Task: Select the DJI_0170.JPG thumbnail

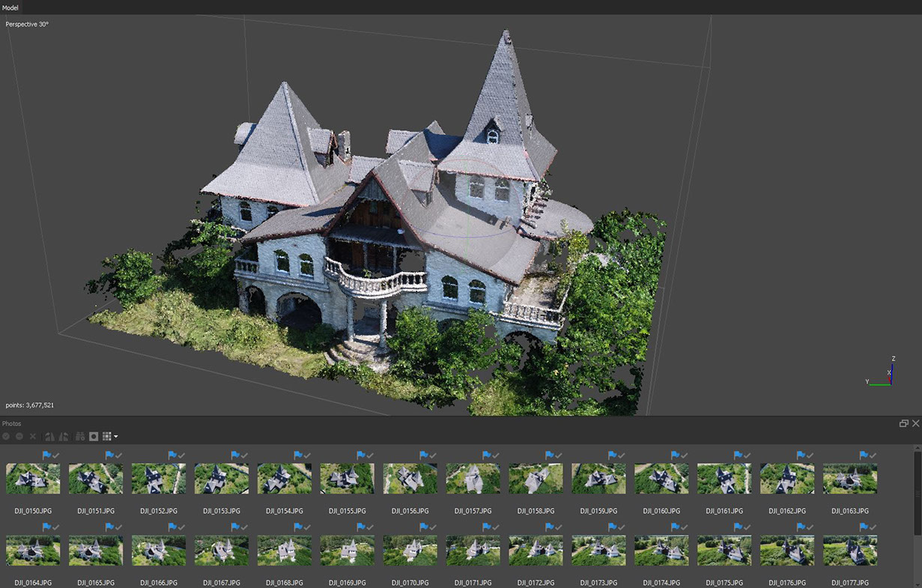Action: point(410,551)
